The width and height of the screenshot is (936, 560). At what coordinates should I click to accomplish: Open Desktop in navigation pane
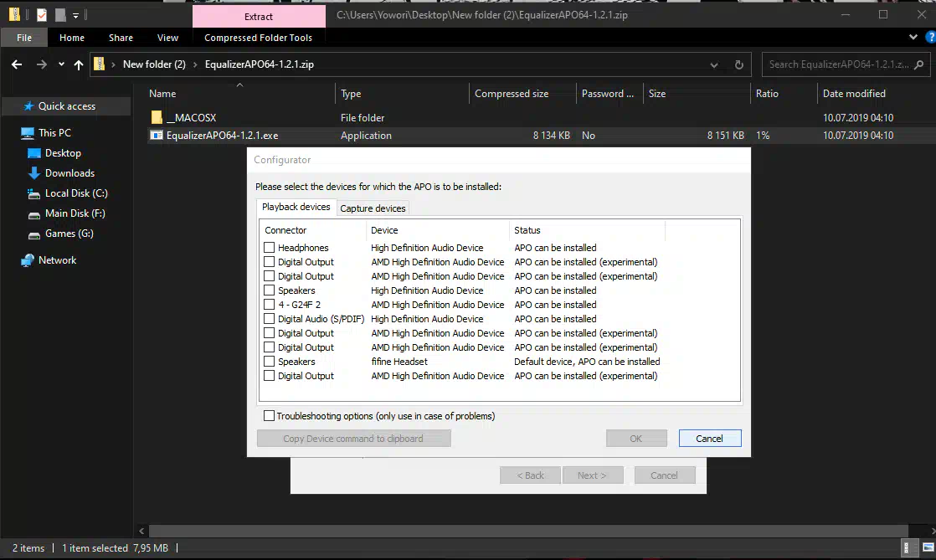point(63,153)
